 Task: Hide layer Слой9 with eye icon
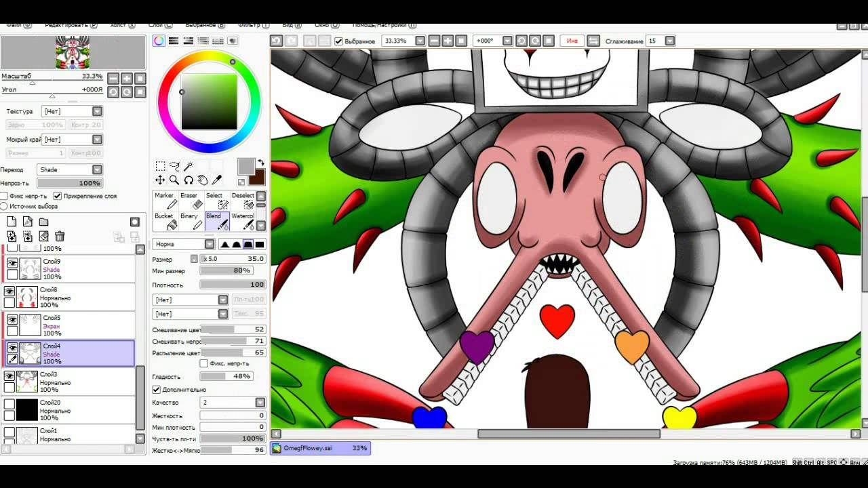pyautogui.click(x=12, y=264)
